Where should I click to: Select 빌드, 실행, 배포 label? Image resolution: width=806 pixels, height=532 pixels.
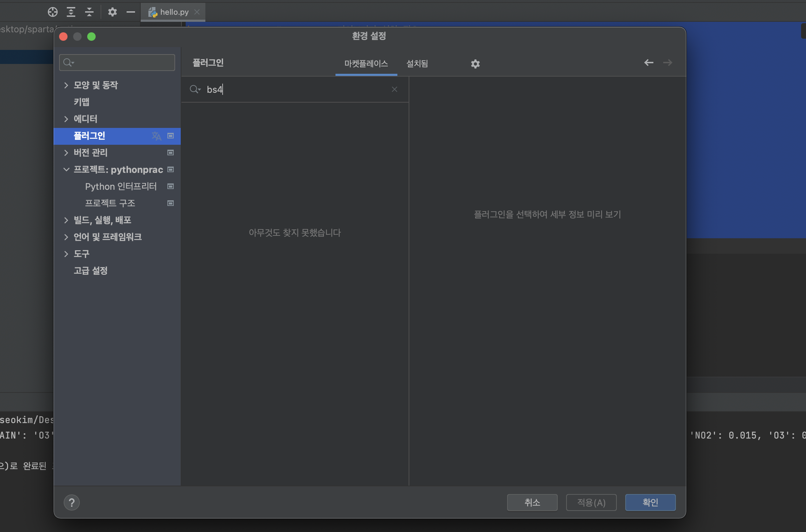pyautogui.click(x=102, y=220)
